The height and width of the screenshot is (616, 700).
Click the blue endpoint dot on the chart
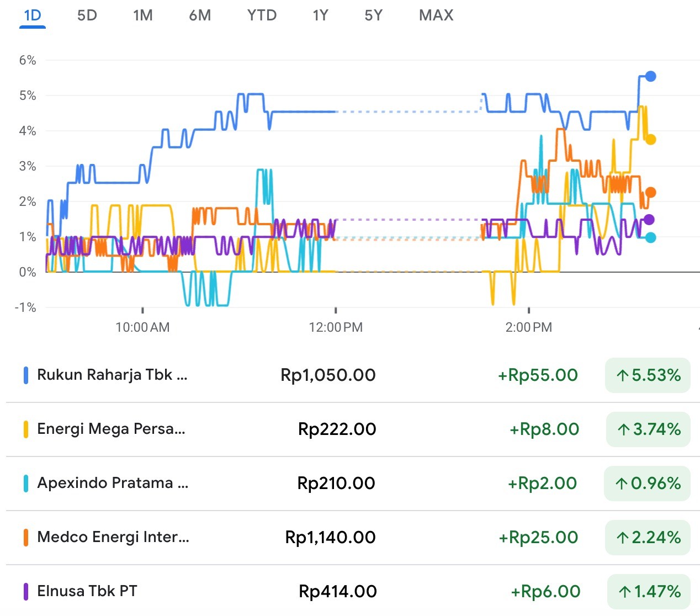651,76
